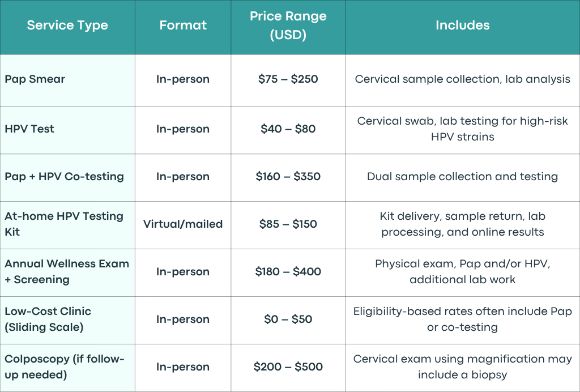The height and width of the screenshot is (392, 580).
Task: Select the Virtual/mailed format cell
Action: [x=183, y=224]
